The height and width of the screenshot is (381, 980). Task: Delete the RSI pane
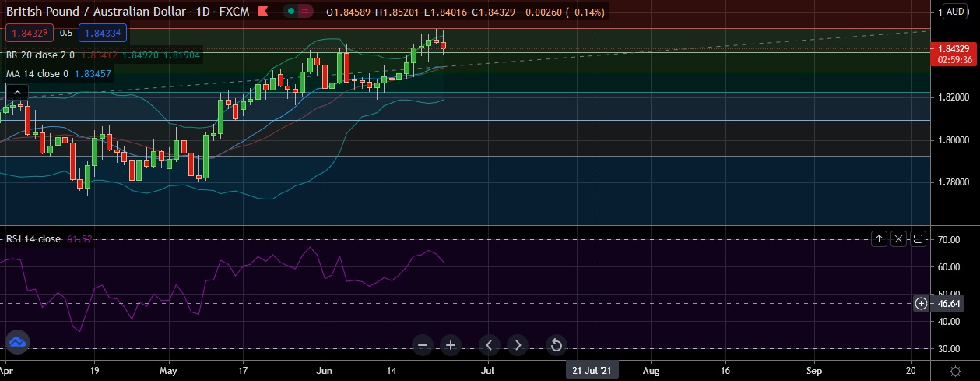tap(898, 238)
